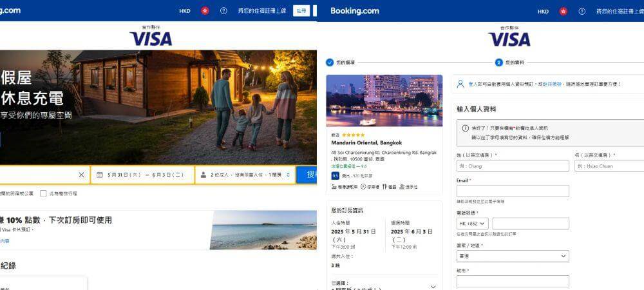
Task: Click step two 您的資料 indicator
Action: pyautogui.click(x=499, y=63)
